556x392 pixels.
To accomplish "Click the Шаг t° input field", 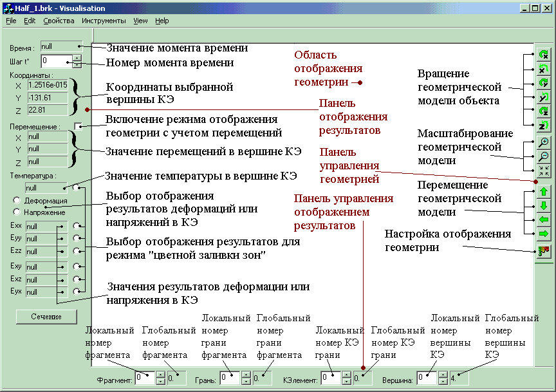I will (57, 61).
